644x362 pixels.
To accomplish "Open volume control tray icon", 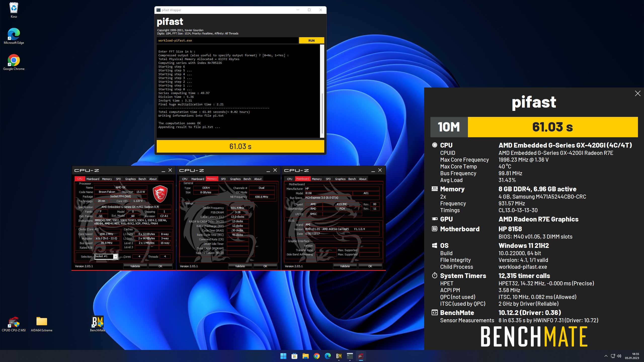I will [x=619, y=356].
